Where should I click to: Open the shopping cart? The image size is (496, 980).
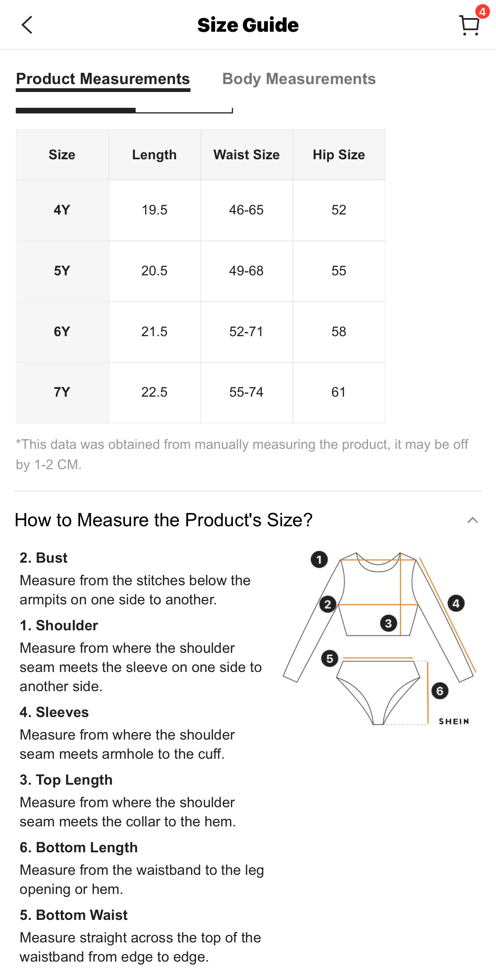(x=469, y=26)
